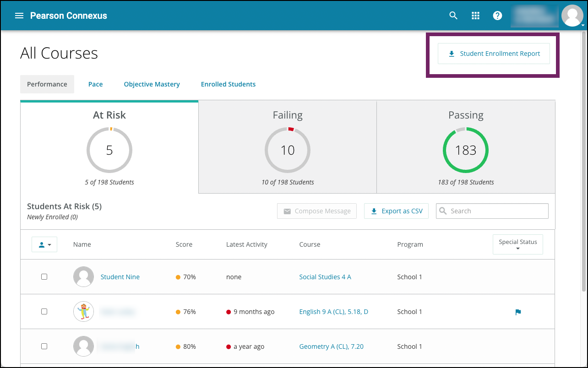Click the search magnifier icon in header
This screenshot has width=588, height=368.
pos(453,16)
